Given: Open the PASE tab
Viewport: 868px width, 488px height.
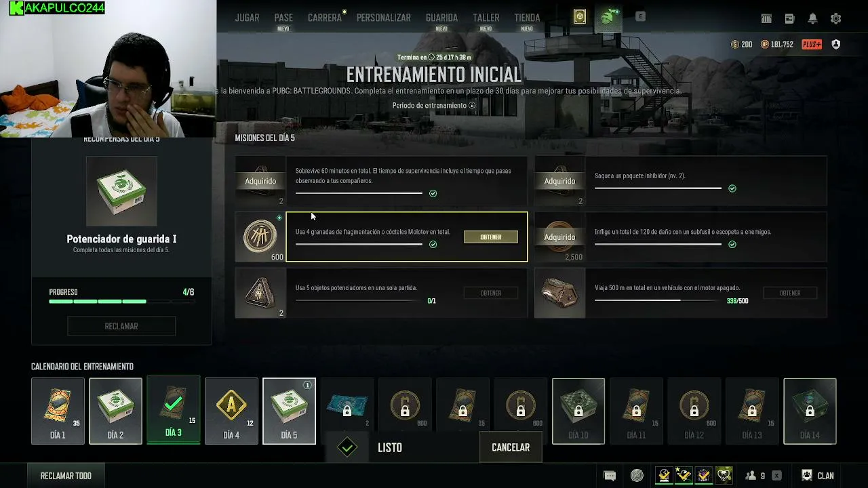Looking at the screenshot, I should (283, 18).
